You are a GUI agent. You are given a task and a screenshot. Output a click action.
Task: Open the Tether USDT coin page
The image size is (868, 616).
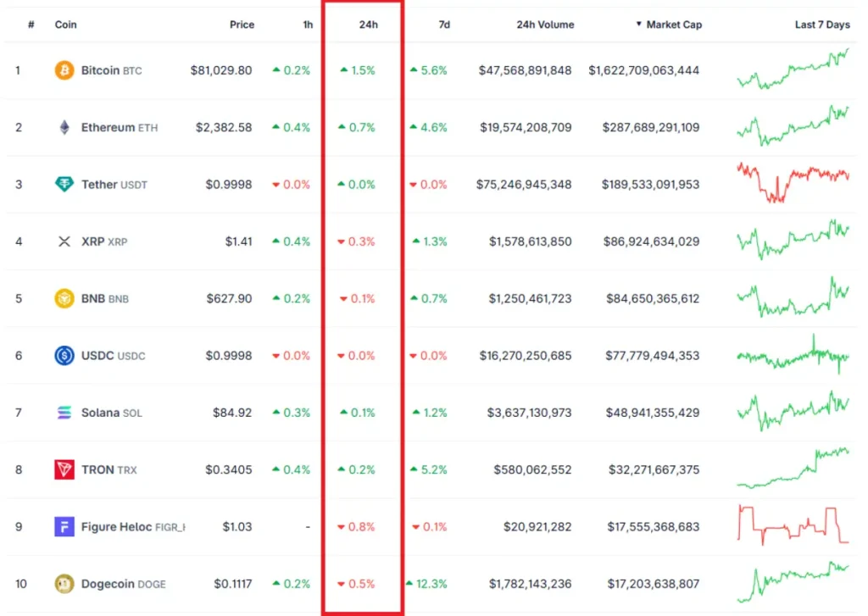pos(114,185)
